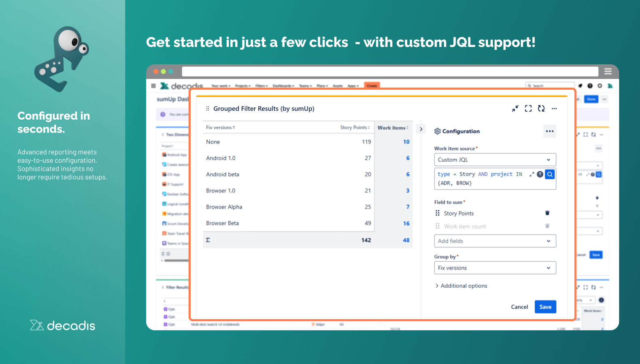Click the browser address bar

click(390, 72)
